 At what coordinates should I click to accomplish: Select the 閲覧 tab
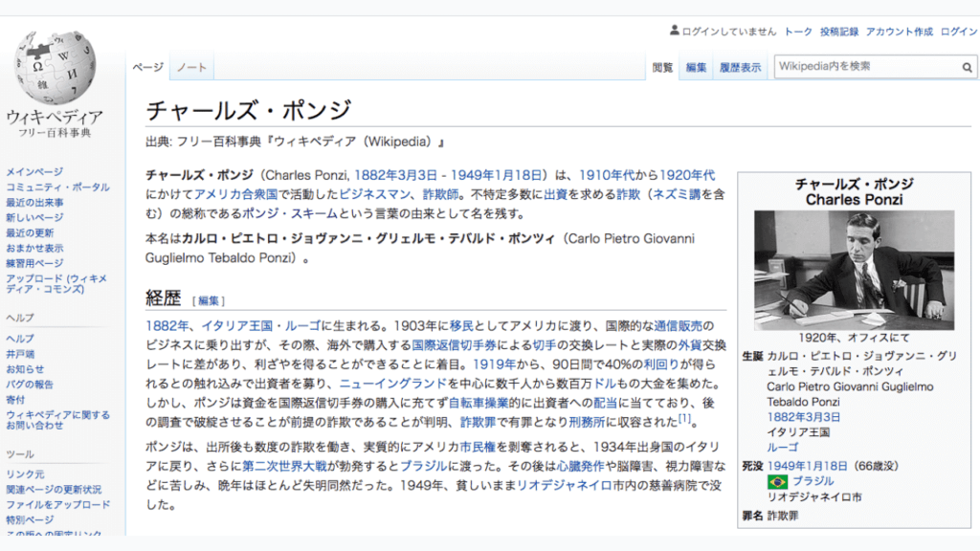662,67
